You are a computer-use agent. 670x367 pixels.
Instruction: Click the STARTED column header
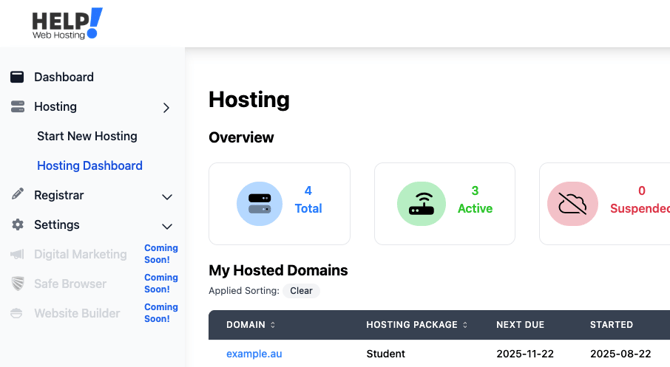pos(611,325)
